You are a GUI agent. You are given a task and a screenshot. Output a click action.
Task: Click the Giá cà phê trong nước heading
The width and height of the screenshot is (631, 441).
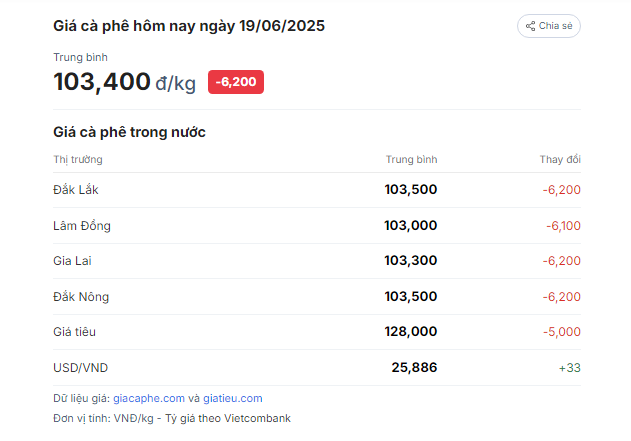click(129, 132)
